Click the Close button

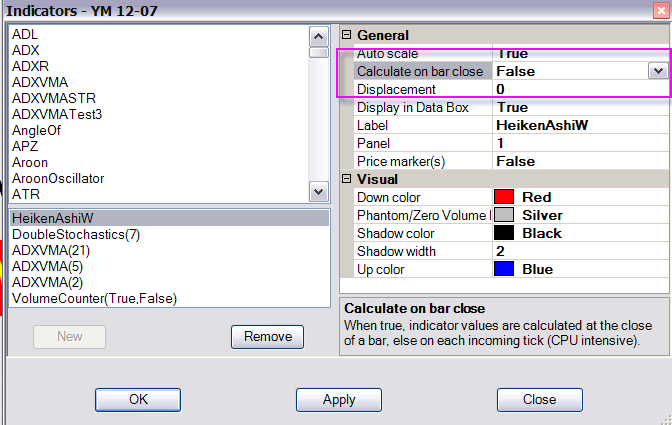pos(539,399)
